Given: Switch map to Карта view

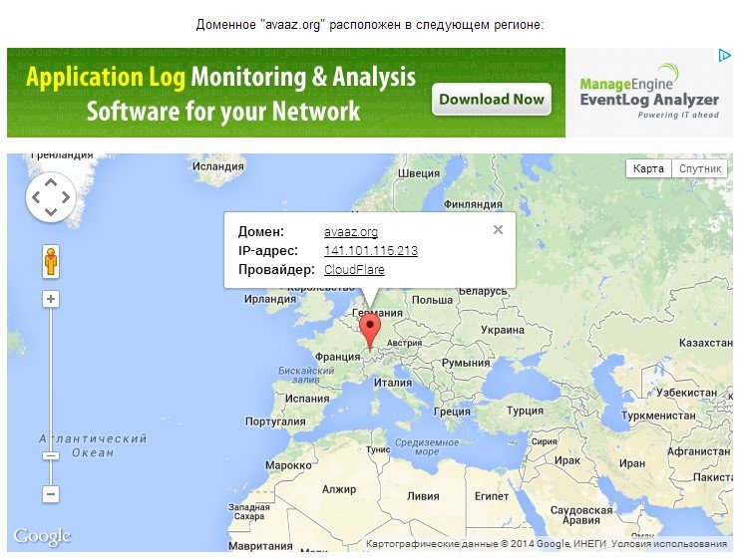Looking at the screenshot, I should (x=648, y=168).
